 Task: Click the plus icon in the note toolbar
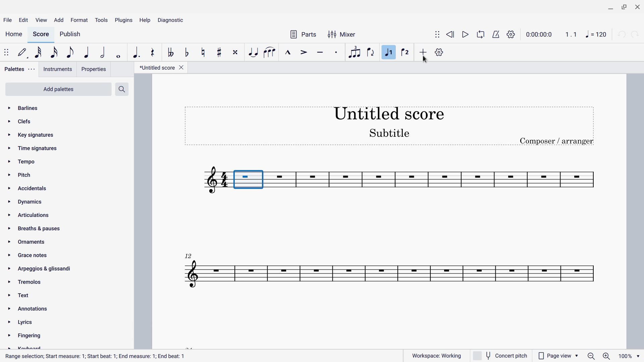423,52
